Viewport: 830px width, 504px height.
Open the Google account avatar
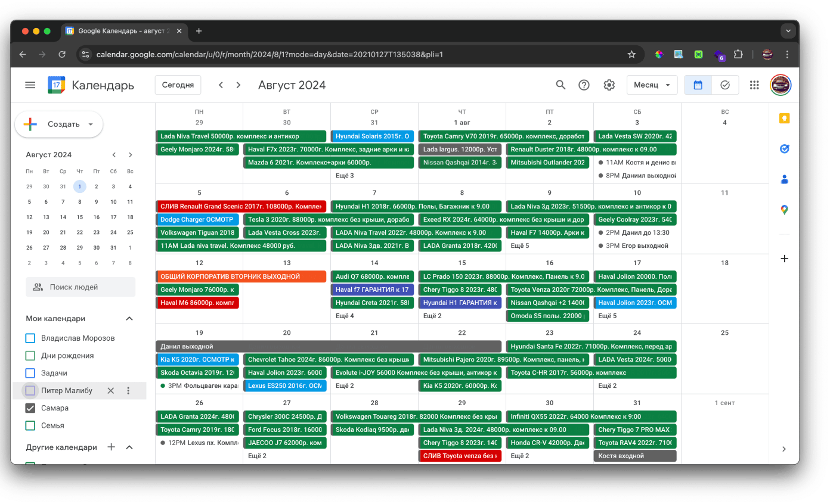(x=781, y=85)
